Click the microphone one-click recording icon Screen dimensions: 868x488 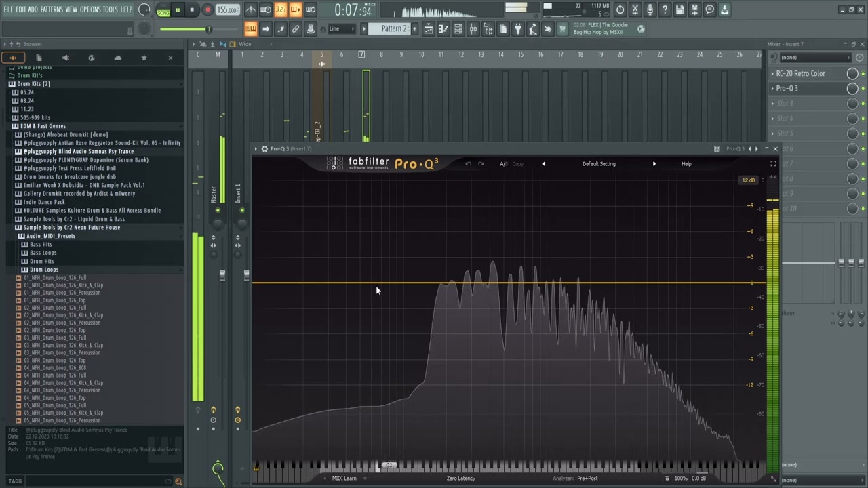pos(650,9)
